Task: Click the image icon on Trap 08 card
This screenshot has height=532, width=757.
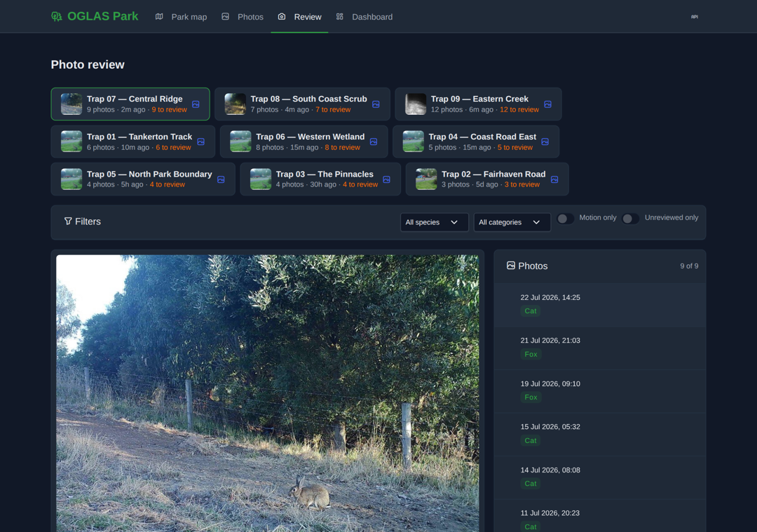Action: 376,104
